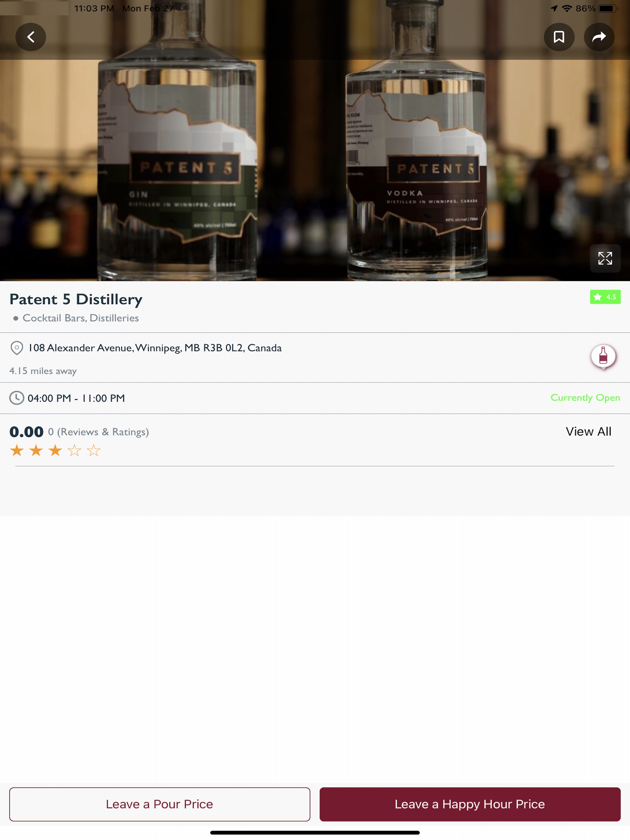Viewport: 630px width, 840px height.
Task: Tap the share icon top right
Action: click(599, 36)
